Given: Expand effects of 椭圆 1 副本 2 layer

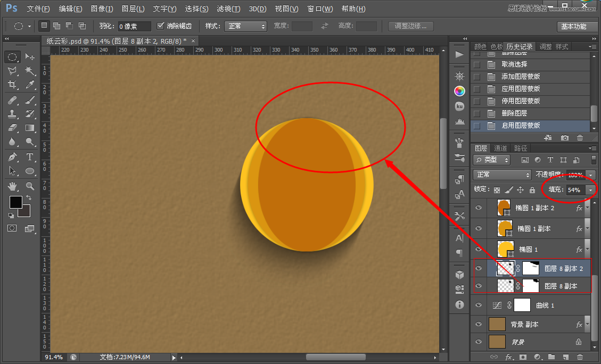Looking at the screenshot, I should (x=587, y=208).
